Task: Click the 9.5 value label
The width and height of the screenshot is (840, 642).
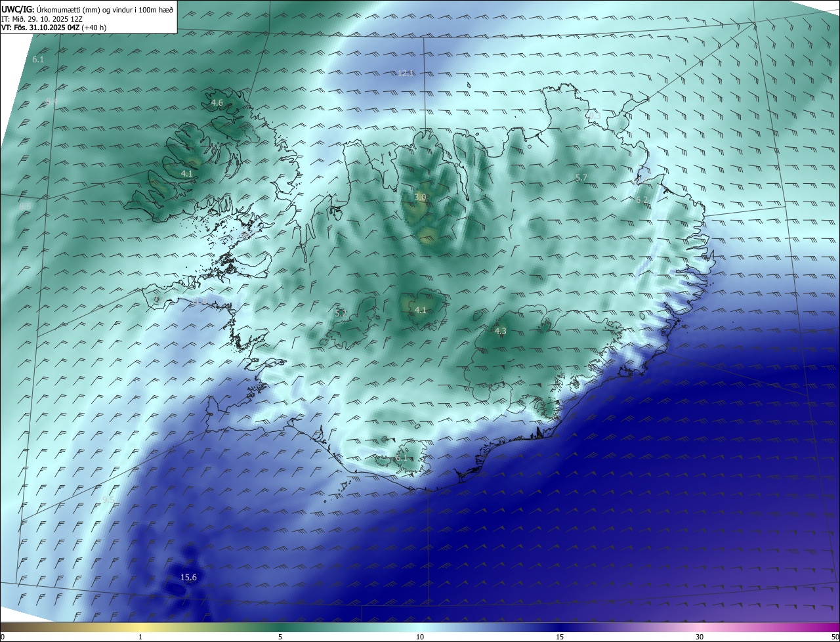Action: coord(109,500)
